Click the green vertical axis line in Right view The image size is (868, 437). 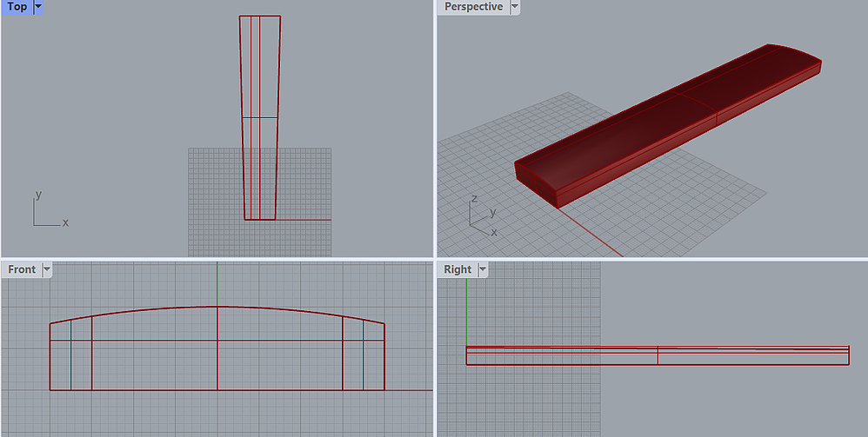tap(467, 304)
